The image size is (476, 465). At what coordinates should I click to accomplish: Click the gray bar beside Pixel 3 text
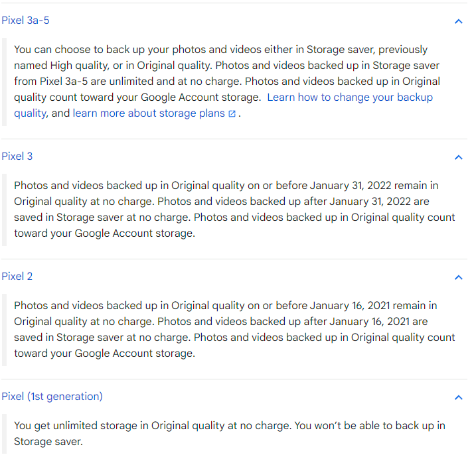4,210
